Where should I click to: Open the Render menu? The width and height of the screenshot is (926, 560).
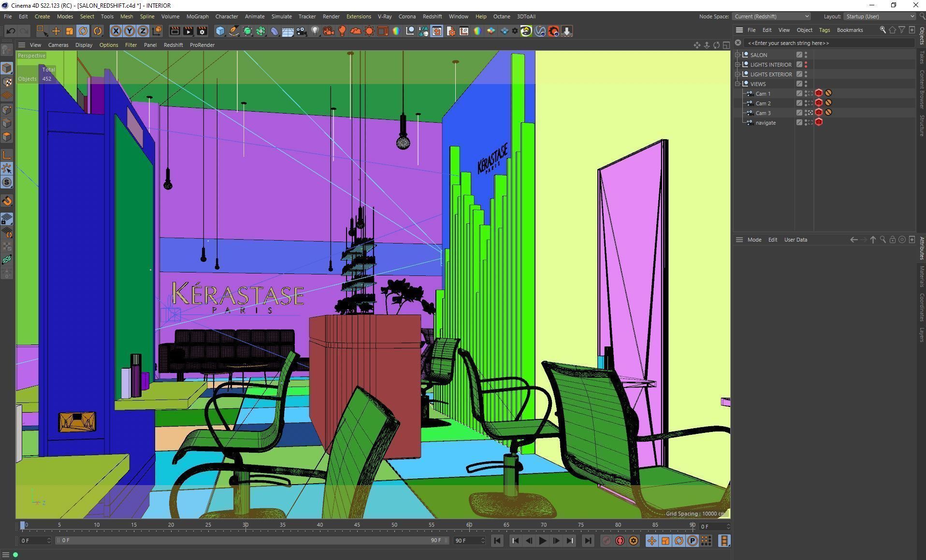(331, 16)
